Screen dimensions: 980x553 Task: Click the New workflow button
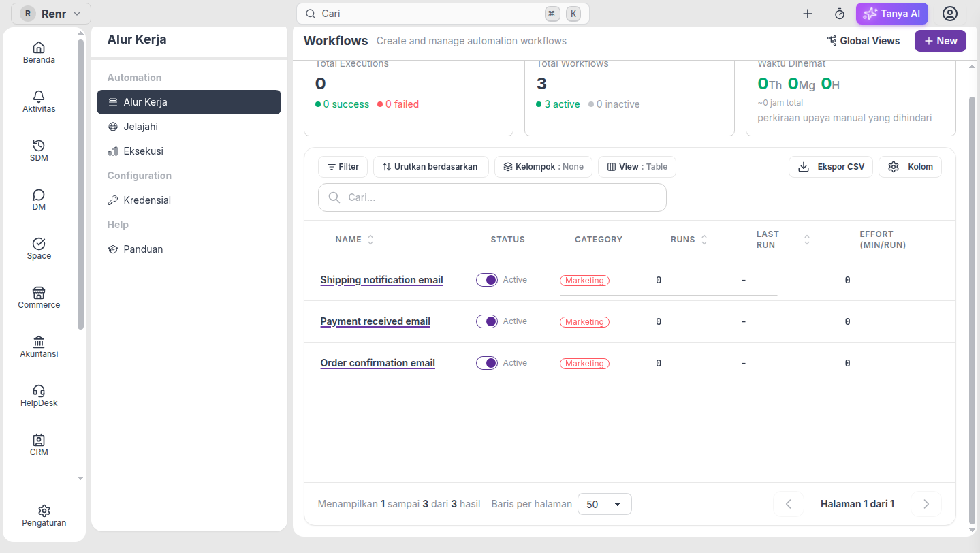[941, 41]
